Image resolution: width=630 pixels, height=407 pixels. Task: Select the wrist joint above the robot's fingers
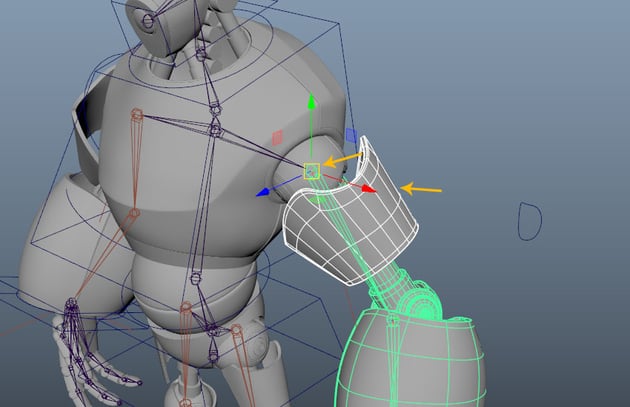[x=71, y=304]
